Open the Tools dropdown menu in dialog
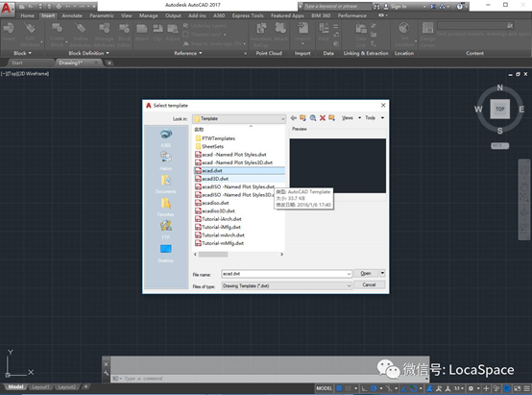532x395 pixels. coord(375,118)
